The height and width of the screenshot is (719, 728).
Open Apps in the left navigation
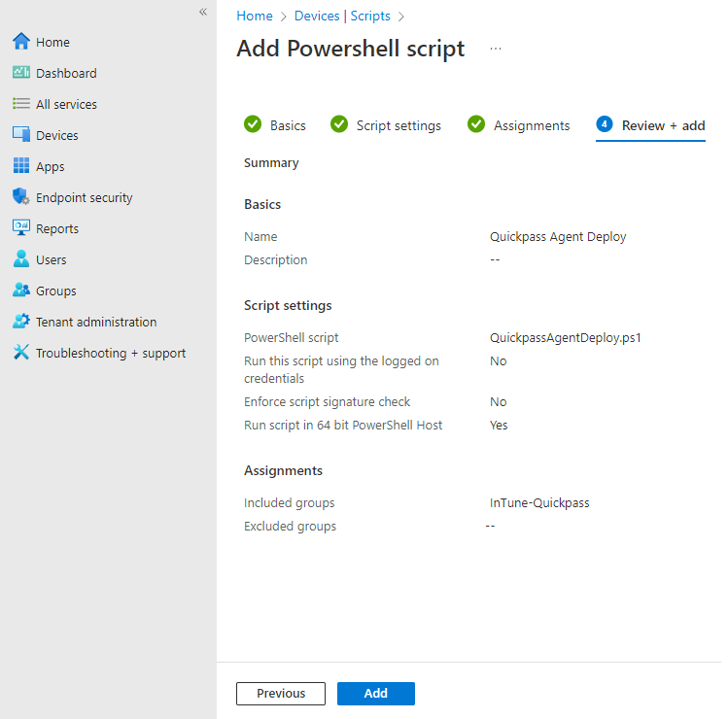[x=51, y=167]
